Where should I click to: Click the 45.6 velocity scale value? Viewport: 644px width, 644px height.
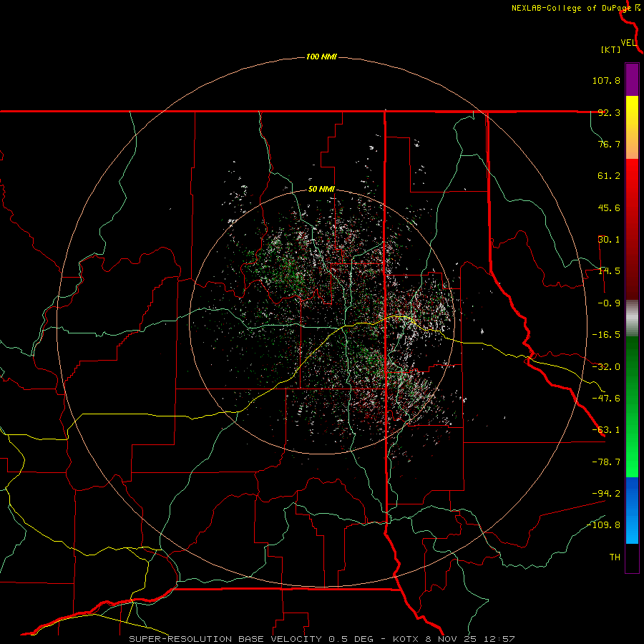609,208
